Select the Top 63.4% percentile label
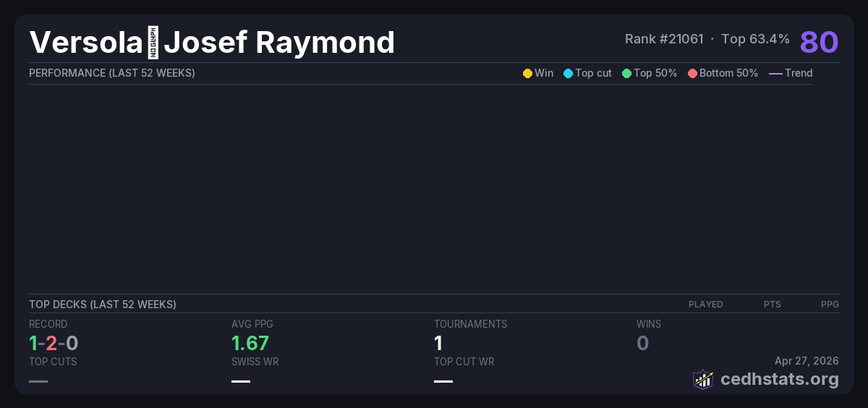This screenshot has height=408, width=868. [x=755, y=39]
